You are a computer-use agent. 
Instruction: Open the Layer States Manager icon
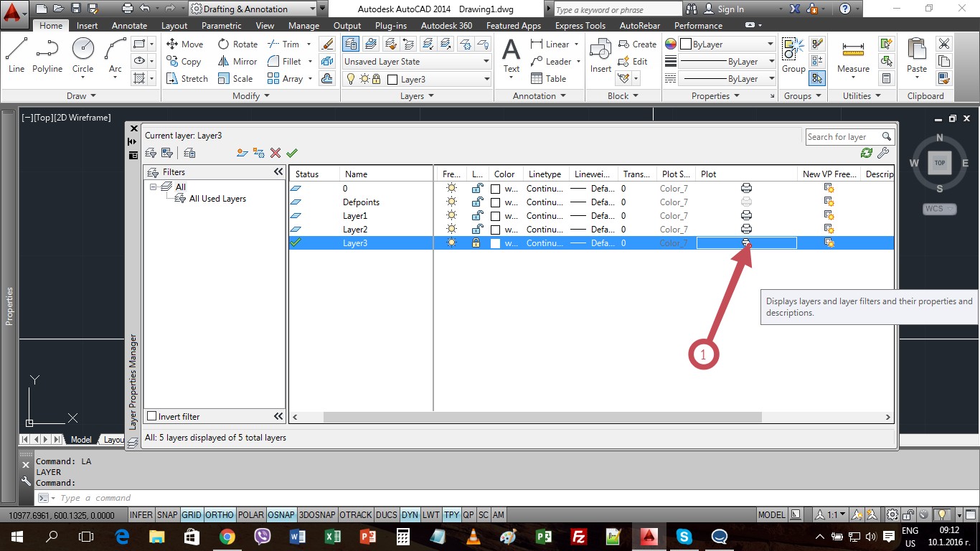[189, 153]
